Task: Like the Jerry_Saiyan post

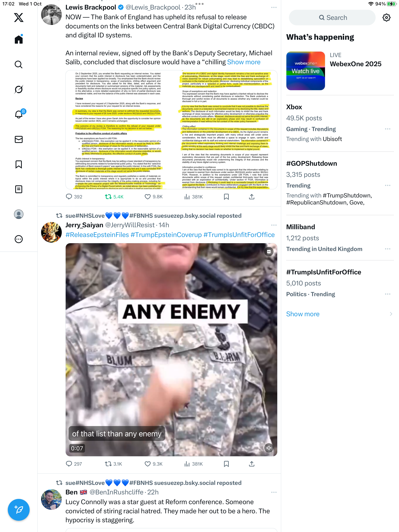Action: [154, 464]
